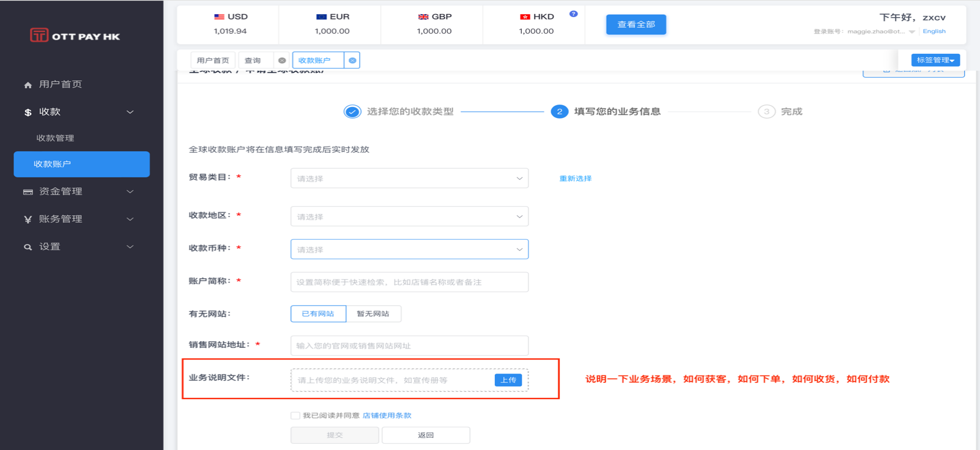Click the OTT PAY HK logo
980x450 pixels.
(x=75, y=35)
